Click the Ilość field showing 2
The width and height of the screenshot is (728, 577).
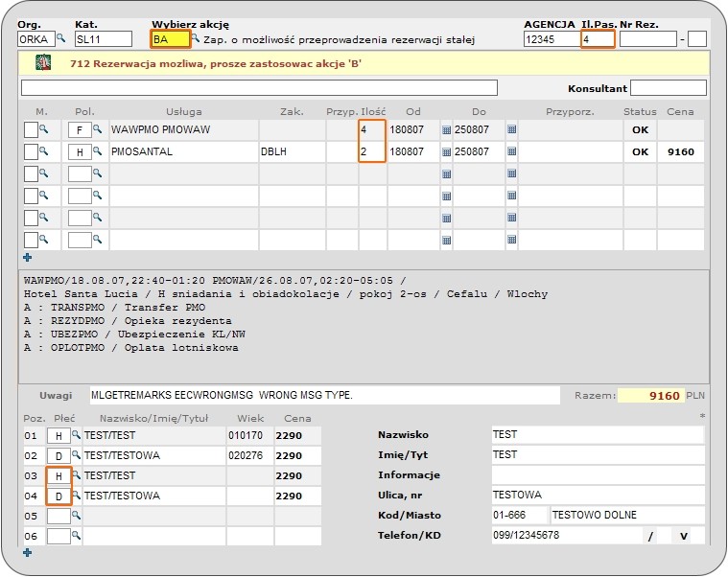click(372, 151)
